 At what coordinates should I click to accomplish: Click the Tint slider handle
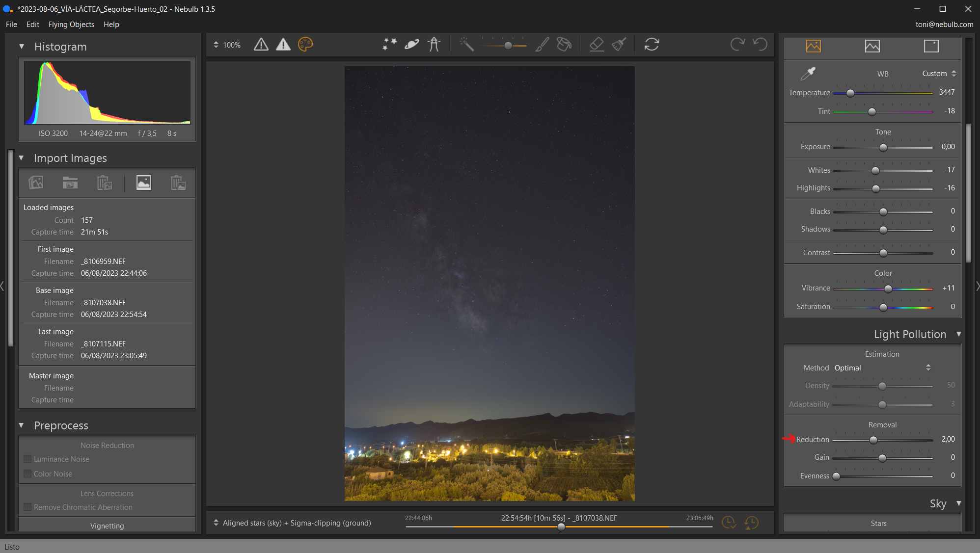point(872,112)
